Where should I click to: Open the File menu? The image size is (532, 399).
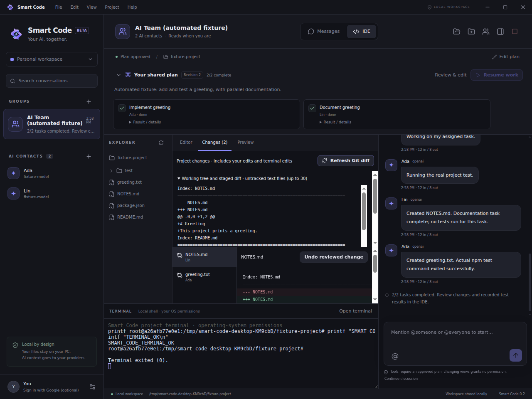(x=59, y=7)
